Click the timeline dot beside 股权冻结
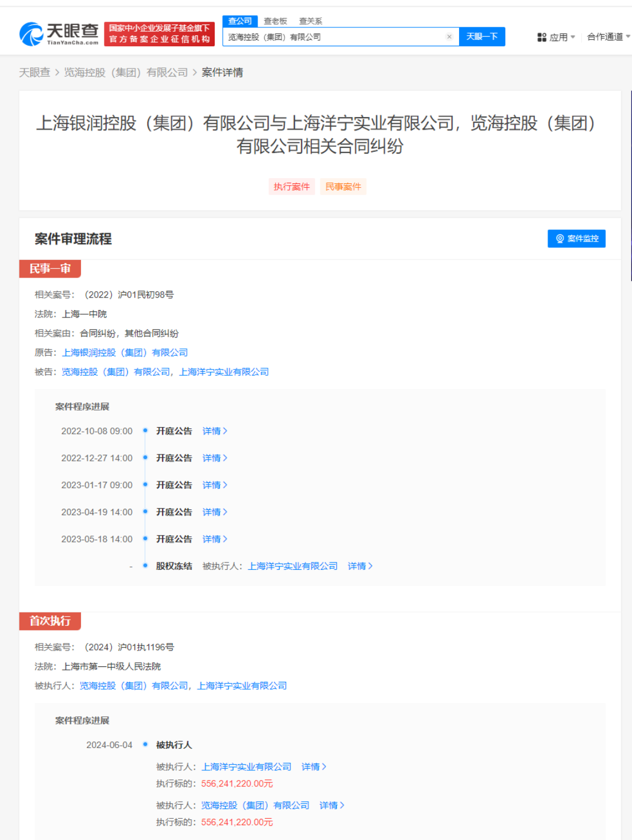The height and width of the screenshot is (840, 632). (x=146, y=566)
